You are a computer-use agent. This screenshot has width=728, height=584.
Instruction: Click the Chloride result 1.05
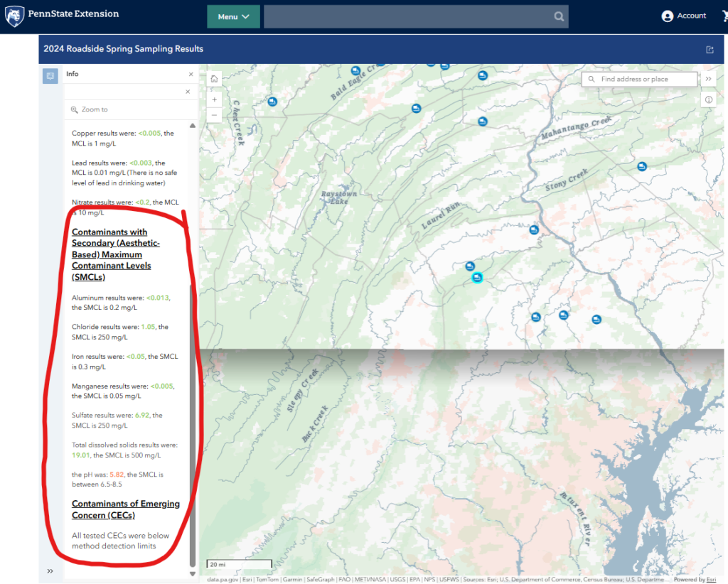click(x=148, y=327)
